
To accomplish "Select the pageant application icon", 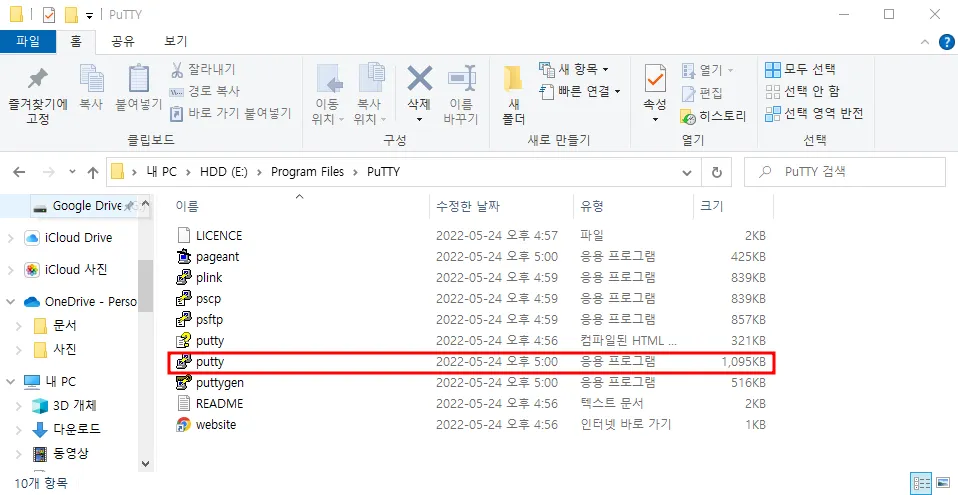I will click(184, 257).
